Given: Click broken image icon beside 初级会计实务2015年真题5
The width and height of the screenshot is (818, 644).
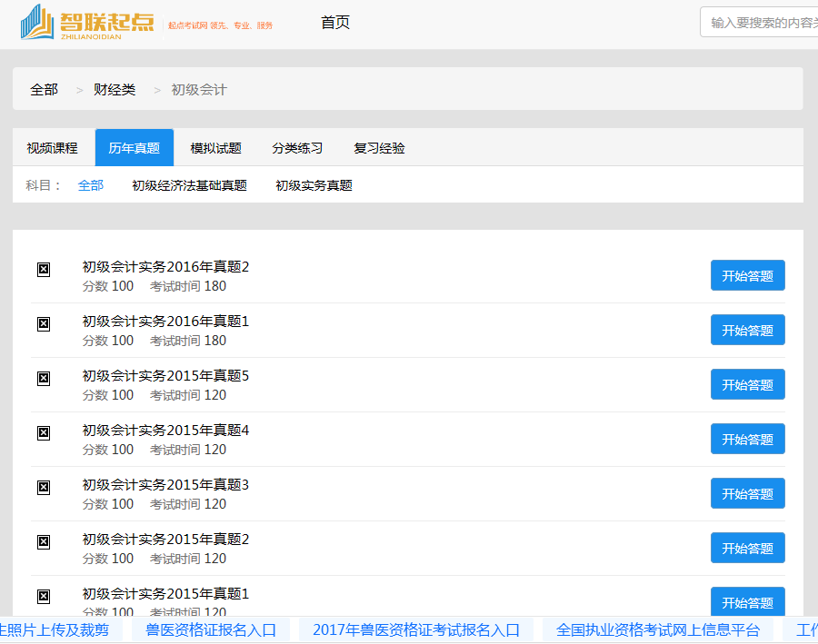Looking at the screenshot, I should pos(44,378).
